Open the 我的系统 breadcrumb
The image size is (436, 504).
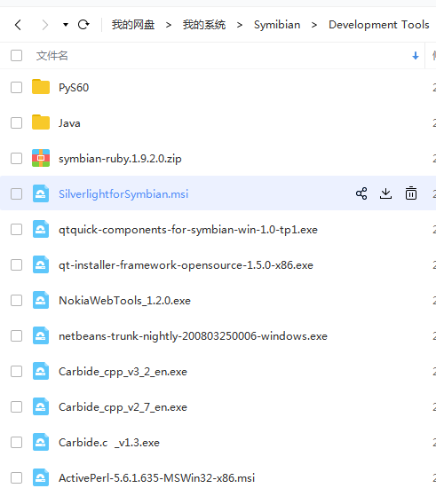click(x=204, y=25)
